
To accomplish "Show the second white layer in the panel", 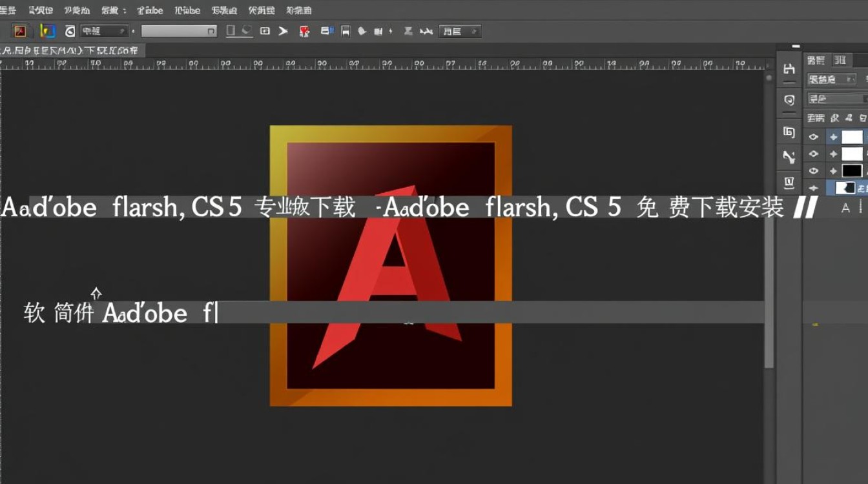I will tap(813, 154).
